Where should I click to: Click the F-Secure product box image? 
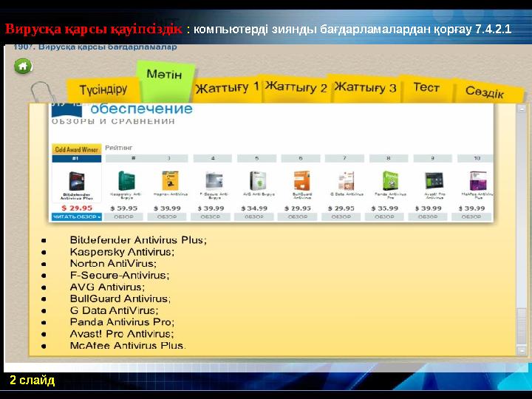click(x=214, y=181)
